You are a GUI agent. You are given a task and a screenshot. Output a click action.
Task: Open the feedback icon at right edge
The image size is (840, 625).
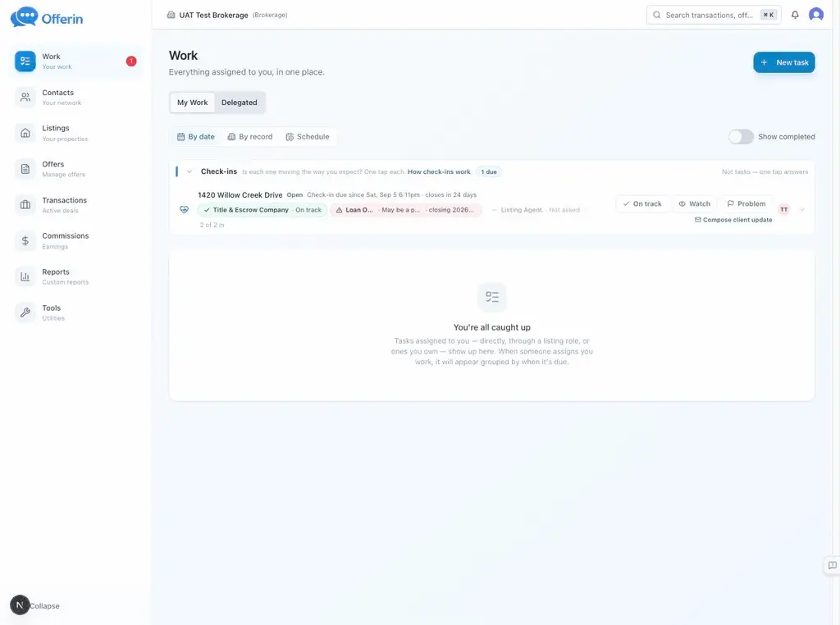point(832,565)
